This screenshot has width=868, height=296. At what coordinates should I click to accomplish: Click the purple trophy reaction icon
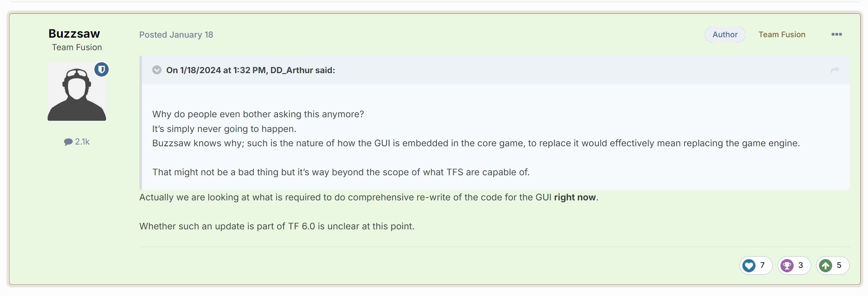pyautogui.click(x=787, y=265)
